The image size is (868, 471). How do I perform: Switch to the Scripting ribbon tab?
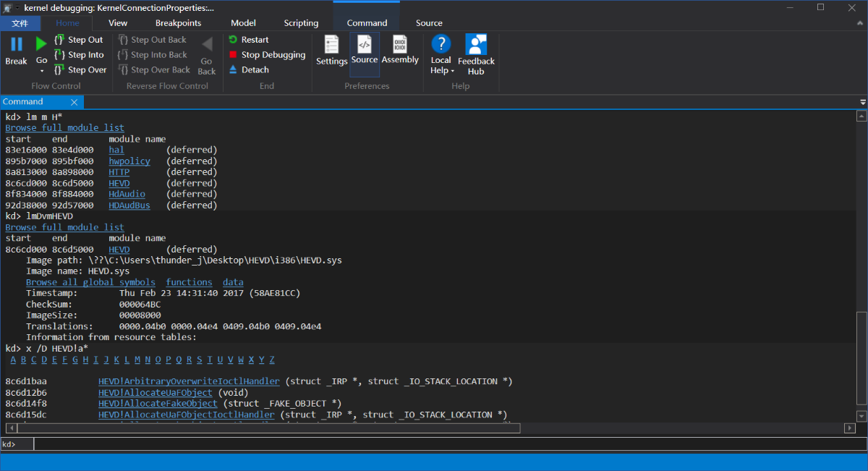pyautogui.click(x=301, y=23)
